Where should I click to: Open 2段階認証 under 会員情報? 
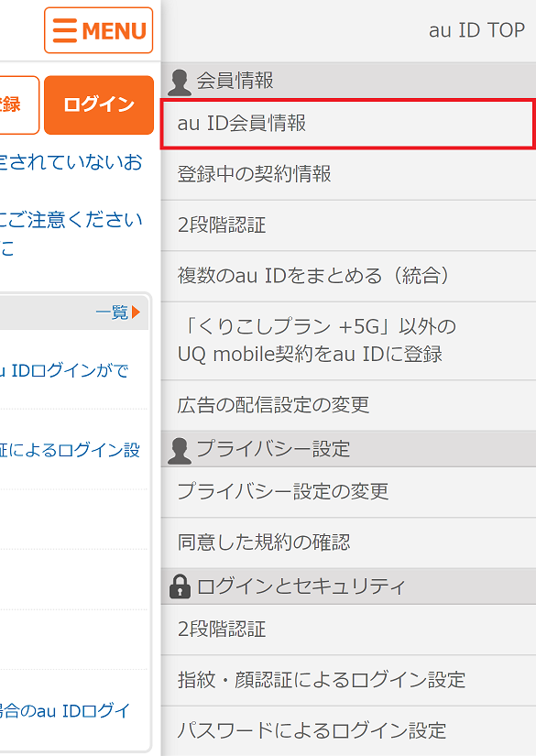[348, 225]
